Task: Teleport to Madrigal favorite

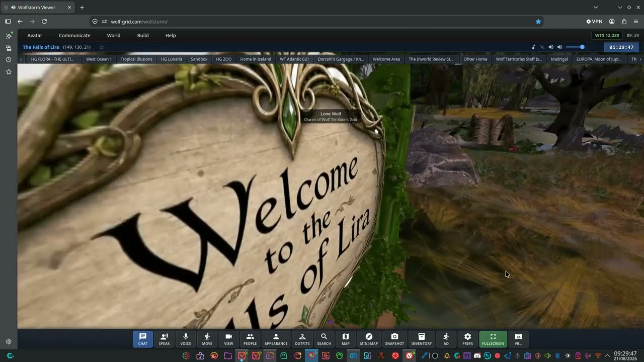Action: click(x=559, y=59)
